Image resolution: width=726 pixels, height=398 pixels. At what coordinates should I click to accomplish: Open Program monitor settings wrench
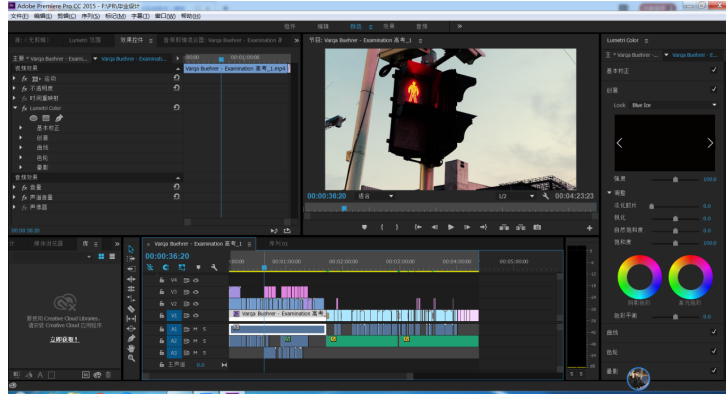(x=546, y=196)
